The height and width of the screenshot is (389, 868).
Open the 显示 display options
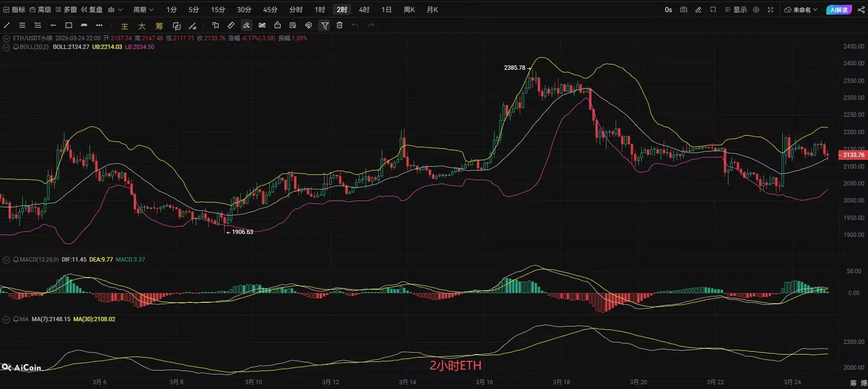[x=736, y=10]
